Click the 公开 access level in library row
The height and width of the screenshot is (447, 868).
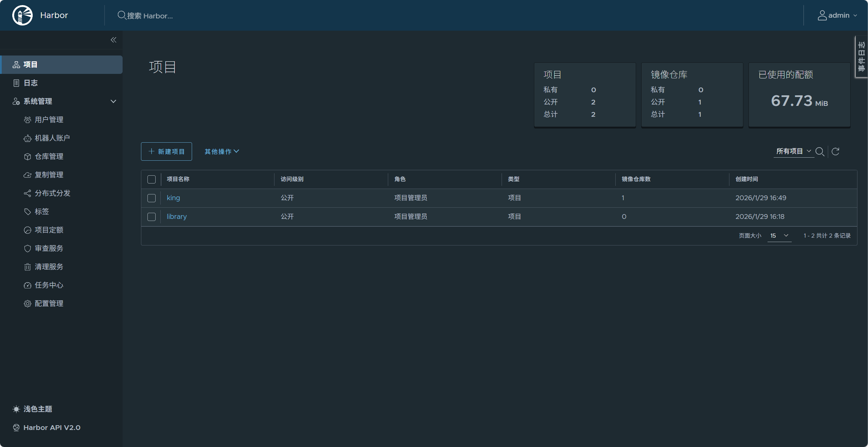pyautogui.click(x=287, y=217)
